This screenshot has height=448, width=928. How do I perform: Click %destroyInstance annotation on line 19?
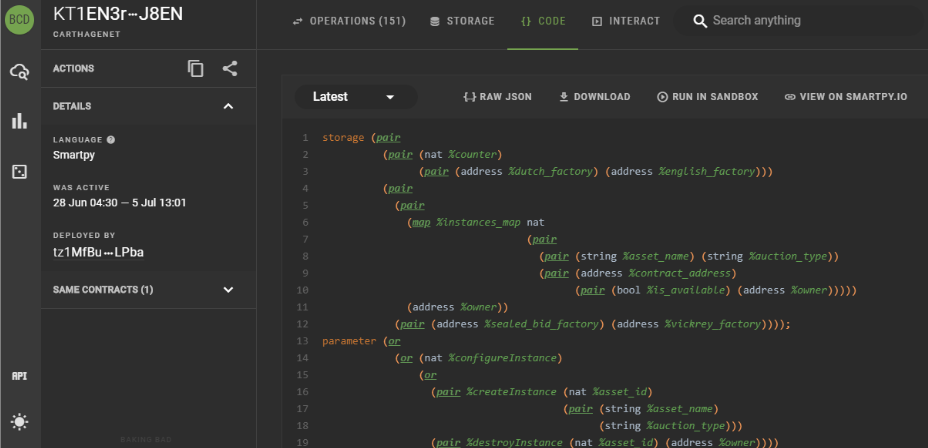coord(514,443)
